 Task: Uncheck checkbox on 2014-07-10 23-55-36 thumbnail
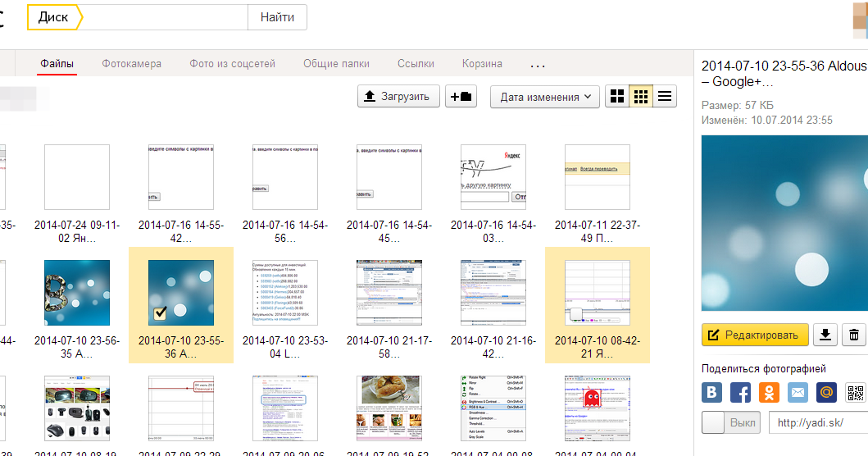161,313
